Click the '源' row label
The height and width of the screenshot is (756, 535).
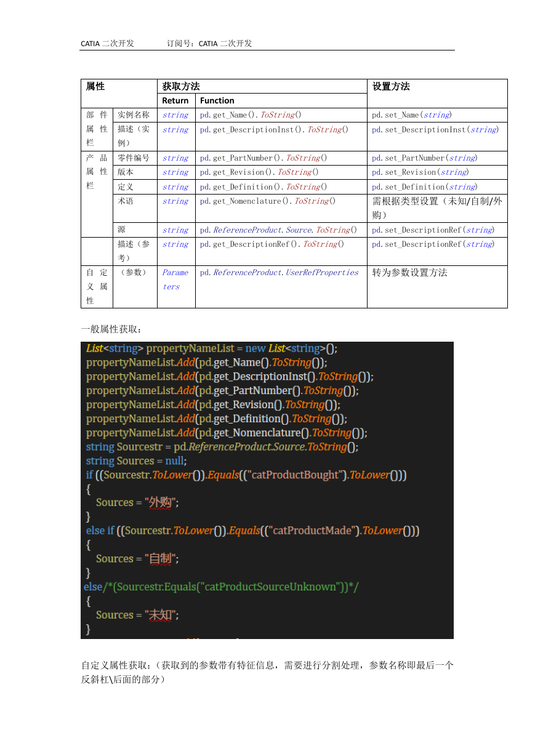point(121,230)
